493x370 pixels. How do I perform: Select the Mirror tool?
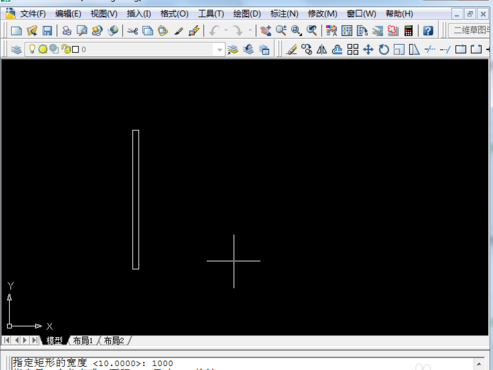322,50
